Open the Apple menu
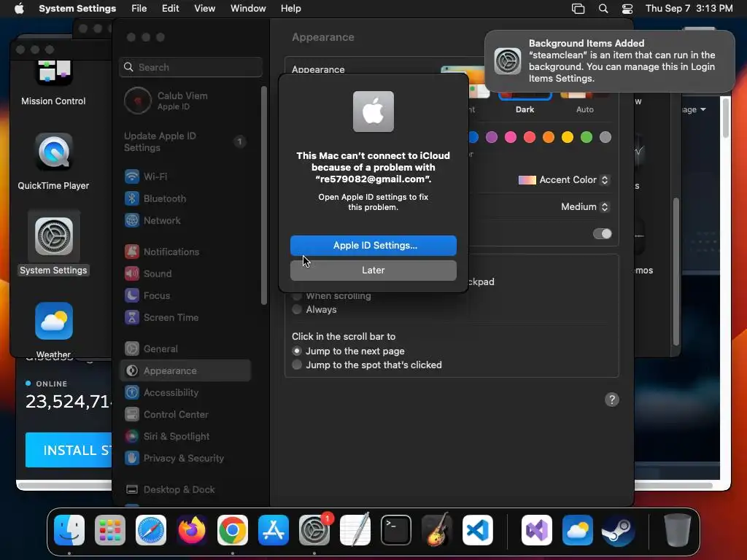Image resolution: width=747 pixels, height=560 pixels. pyautogui.click(x=19, y=9)
